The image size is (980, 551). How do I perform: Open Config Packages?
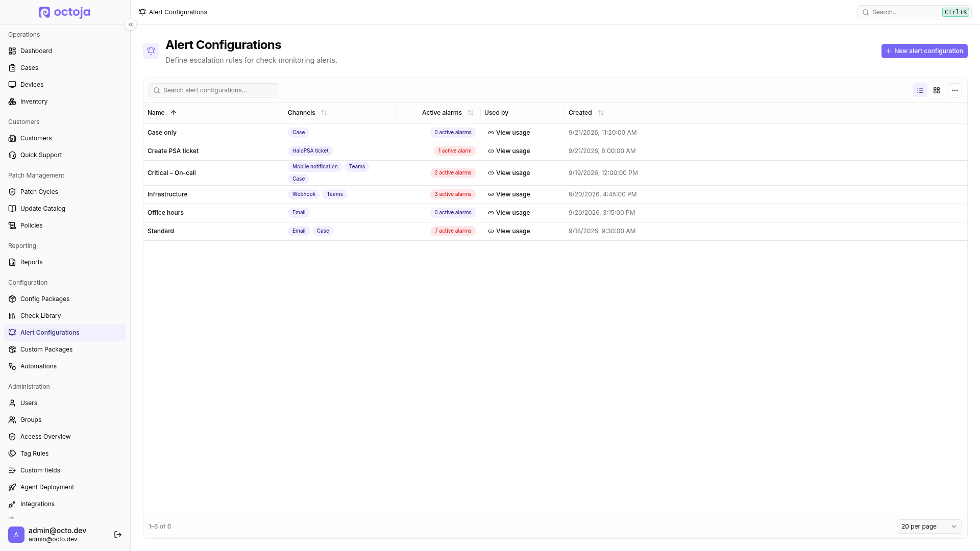tap(65, 299)
